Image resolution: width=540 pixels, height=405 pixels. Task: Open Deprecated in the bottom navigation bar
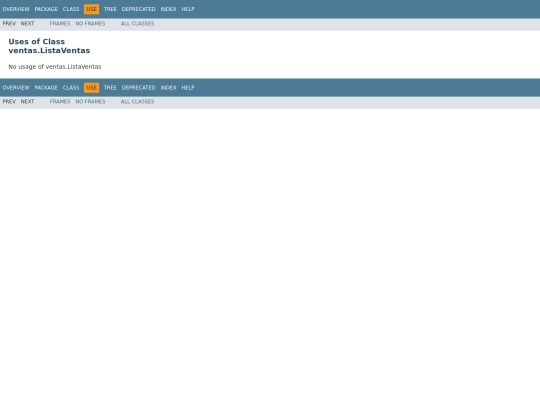138,88
